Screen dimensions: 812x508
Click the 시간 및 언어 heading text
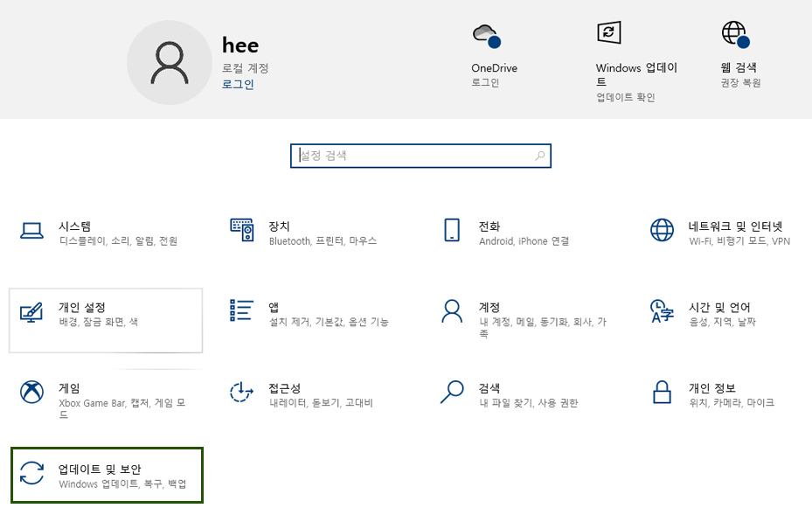click(x=719, y=307)
